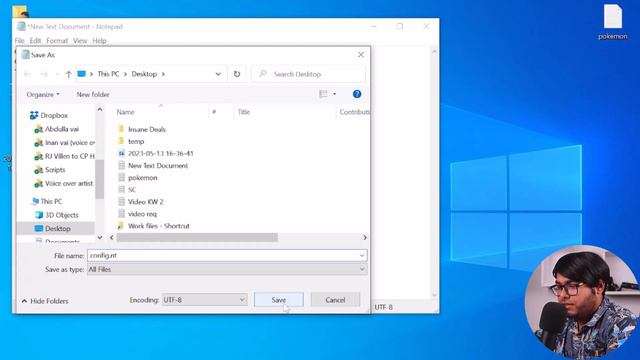This screenshot has width=640, height=360.
Task: Click the Work files shortcut folder icon
Action: click(x=121, y=226)
